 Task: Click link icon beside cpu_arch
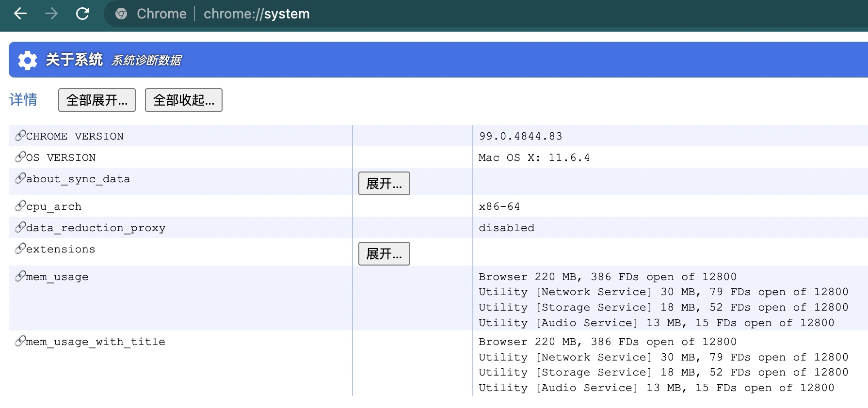coord(20,206)
